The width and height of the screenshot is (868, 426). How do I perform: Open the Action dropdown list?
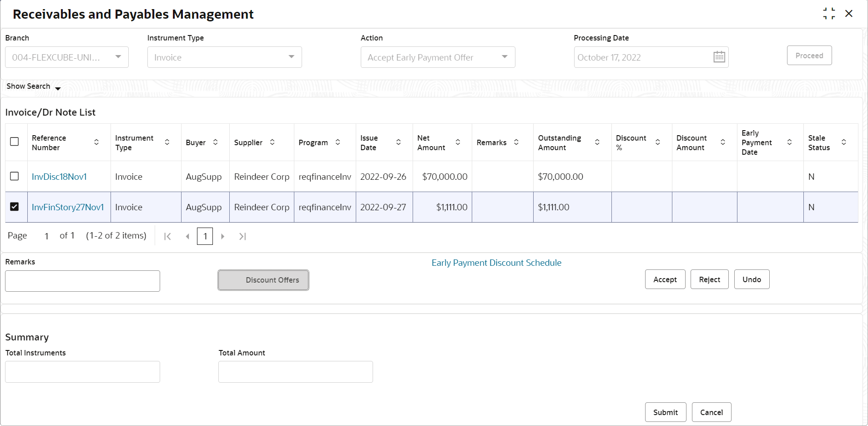tap(438, 57)
